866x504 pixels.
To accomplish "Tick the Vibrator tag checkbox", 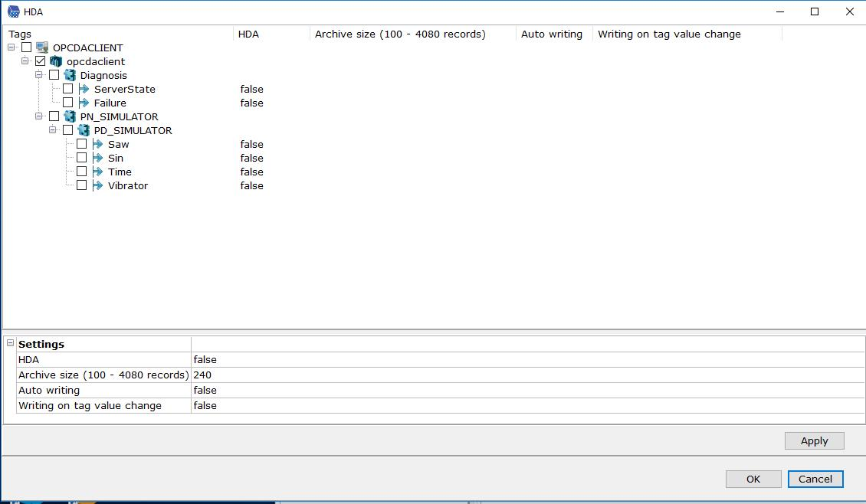I will coord(82,185).
